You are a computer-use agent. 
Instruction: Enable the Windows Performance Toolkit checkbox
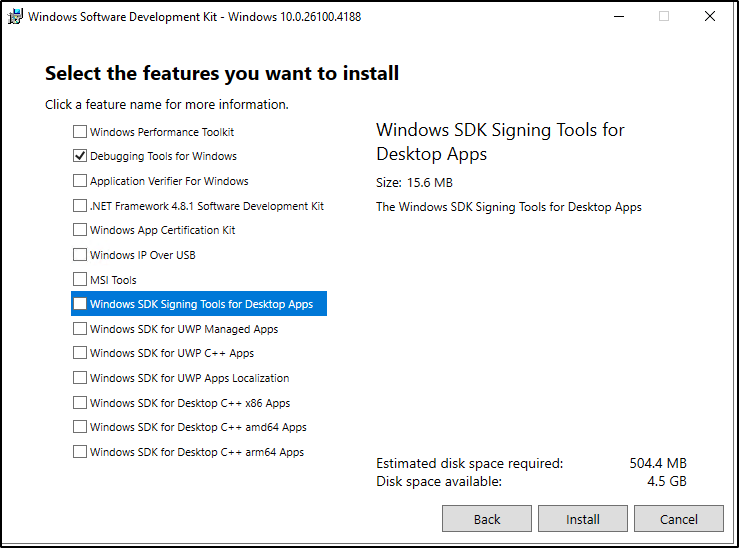[80, 132]
